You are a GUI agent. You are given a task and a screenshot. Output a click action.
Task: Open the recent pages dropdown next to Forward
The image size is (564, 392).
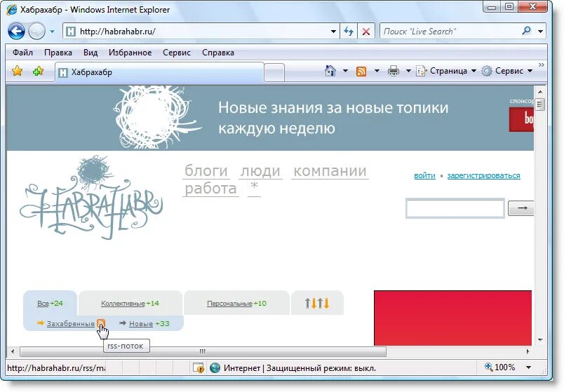(52, 32)
